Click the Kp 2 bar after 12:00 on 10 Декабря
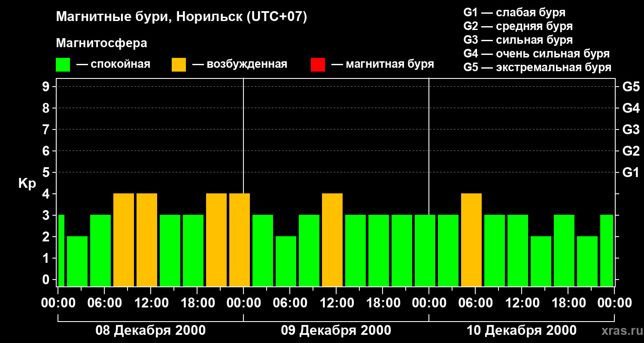This screenshot has height=343, width=644. pyautogui.click(x=541, y=261)
